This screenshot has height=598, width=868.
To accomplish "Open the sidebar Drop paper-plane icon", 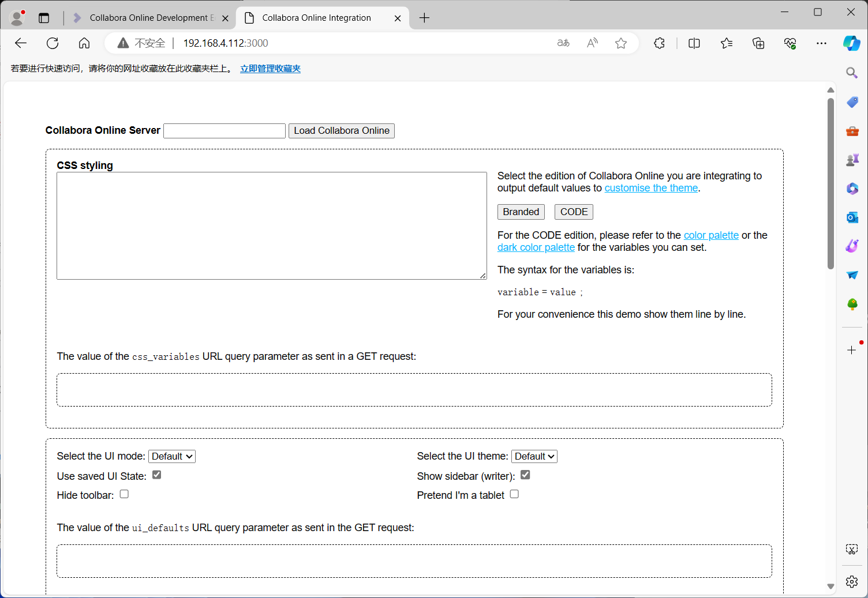I will pyautogui.click(x=852, y=275).
